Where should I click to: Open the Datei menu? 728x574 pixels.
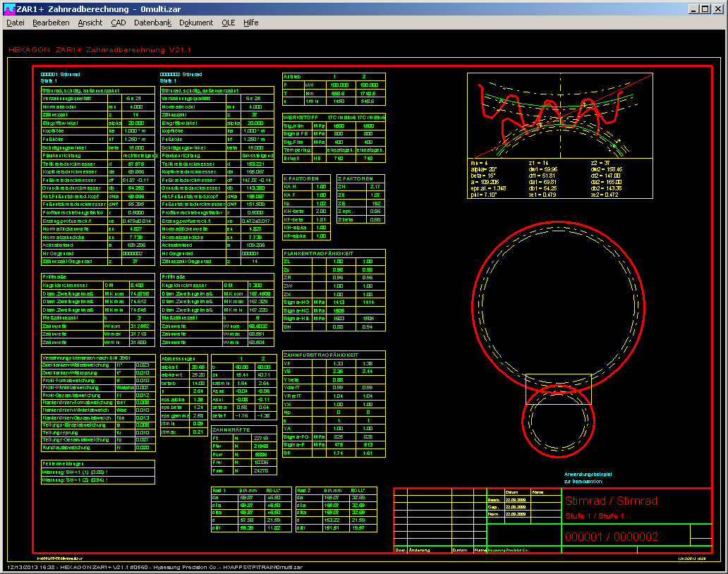[15, 23]
